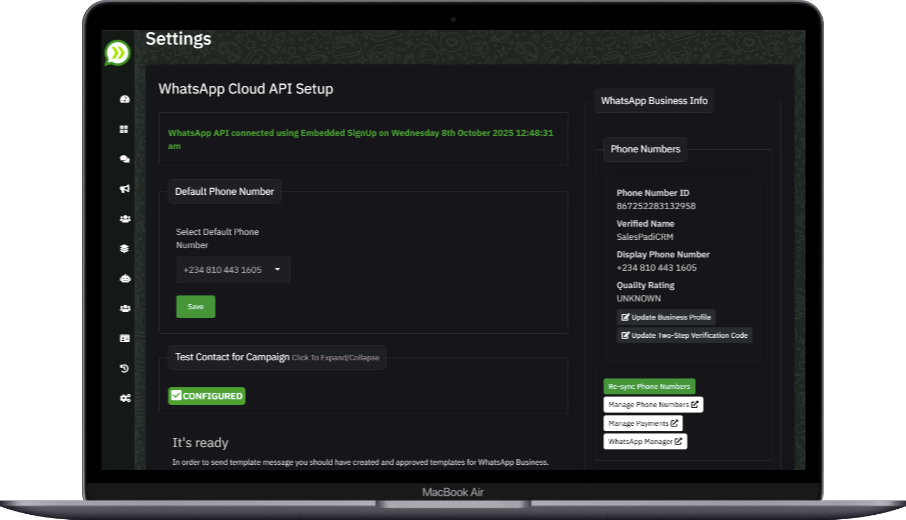
Task: Click the contact card sidebar icon
Action: [124, 339]
